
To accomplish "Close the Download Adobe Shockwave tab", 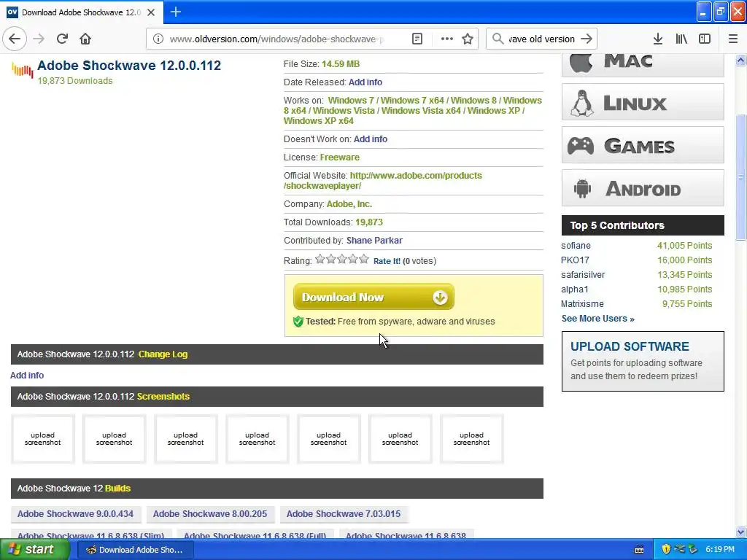I will pyautogui.click(x=151, y=12).
